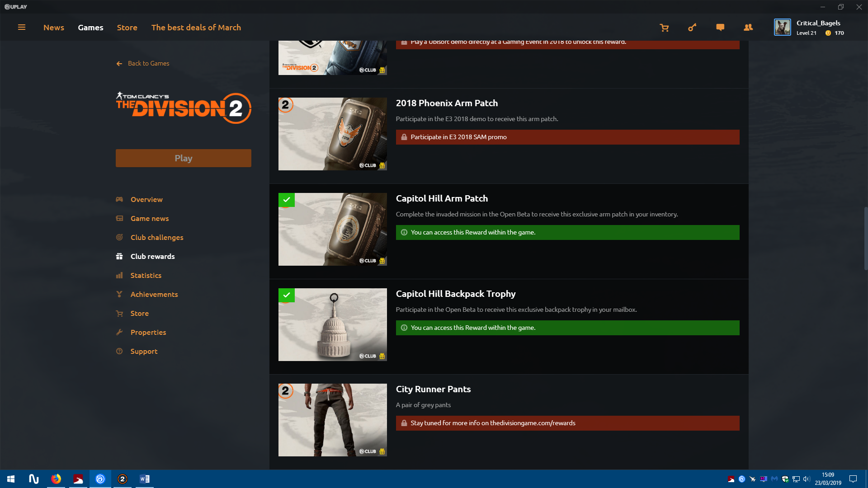Open the shopping cart icon

664,28
